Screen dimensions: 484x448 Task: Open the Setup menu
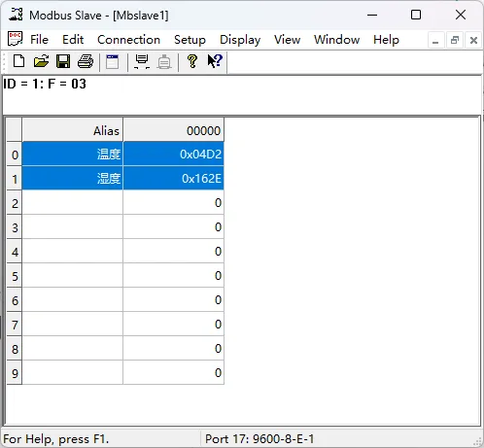tap(190, 40)
